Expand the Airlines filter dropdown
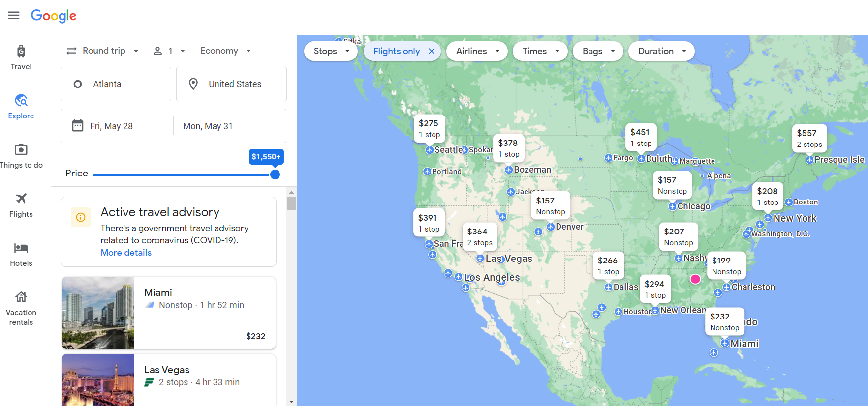868x406 pixels. pos(477,51)
